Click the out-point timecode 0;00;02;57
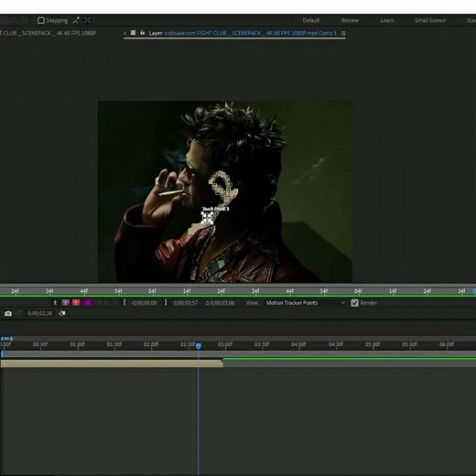Screen dimensions: 476x476 click(x=185, y=303)
